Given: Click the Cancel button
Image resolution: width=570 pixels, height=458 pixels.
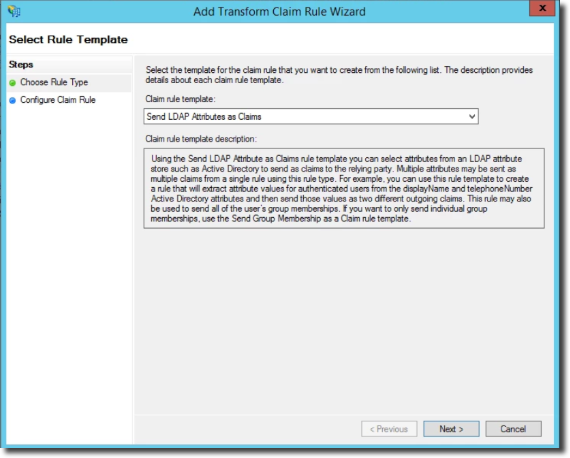Looking at the screenshot, I should (x=513, y=429).
